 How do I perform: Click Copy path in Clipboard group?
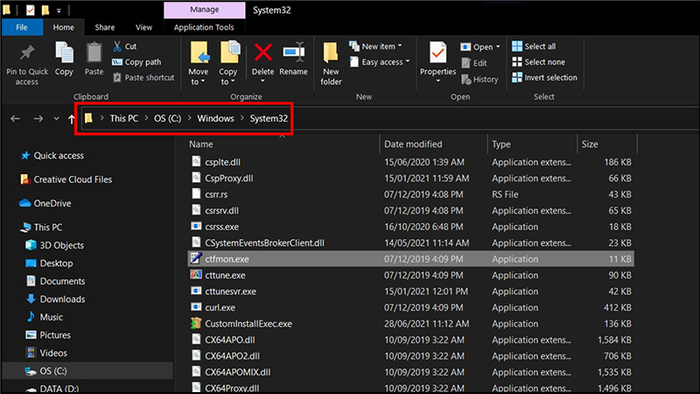(137, 62)
